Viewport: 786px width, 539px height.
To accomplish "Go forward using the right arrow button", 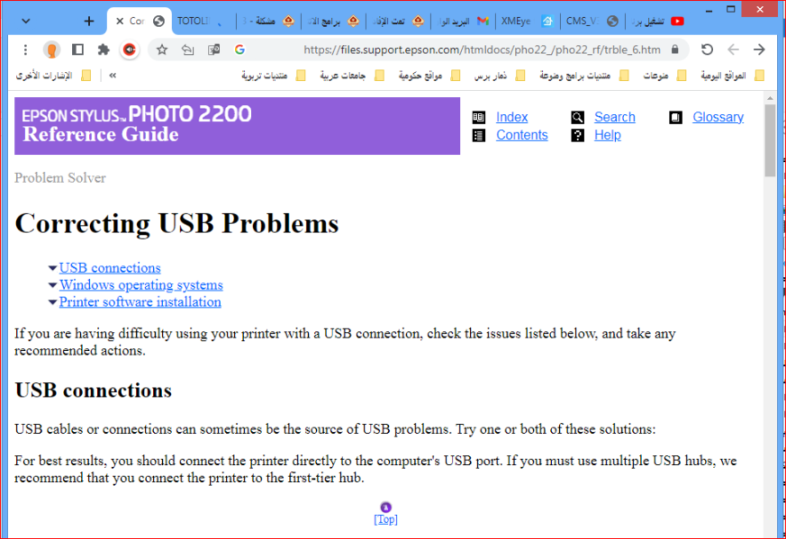I will (x=759, y=50).
